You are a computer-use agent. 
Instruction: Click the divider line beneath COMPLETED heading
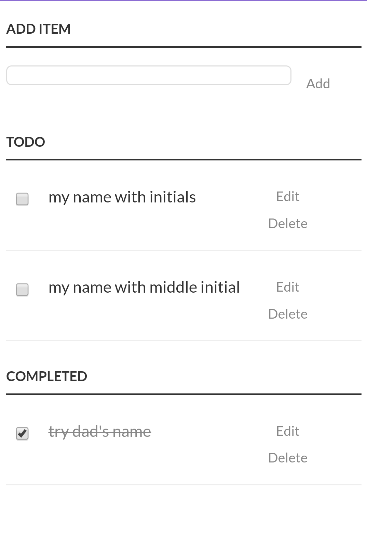184,394
